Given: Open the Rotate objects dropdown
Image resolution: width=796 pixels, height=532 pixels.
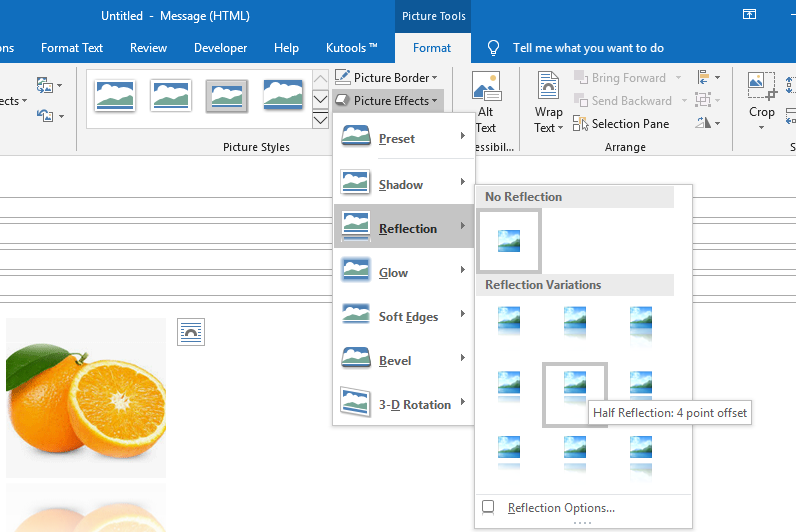Looking at the screenshot, I should (x=709, y=123).
